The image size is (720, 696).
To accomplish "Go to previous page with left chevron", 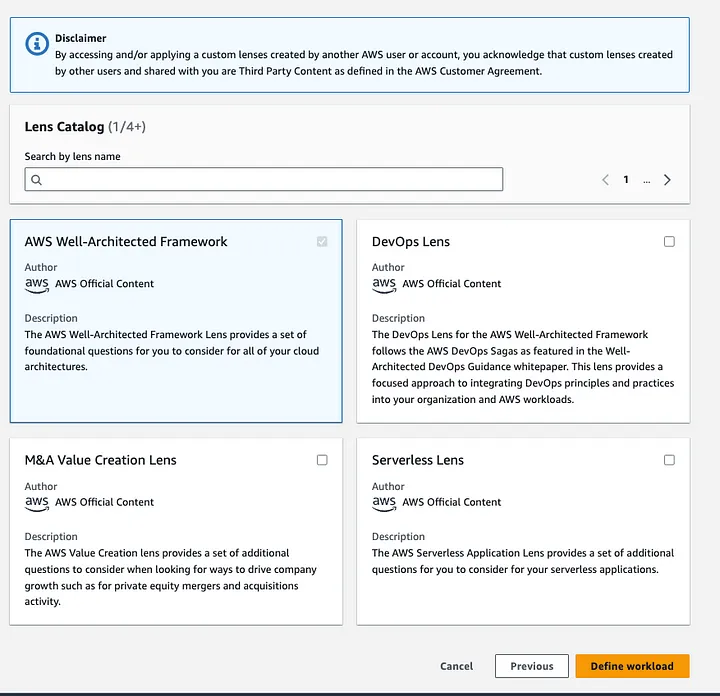I will pyautogui.click(x=606, y=180).
